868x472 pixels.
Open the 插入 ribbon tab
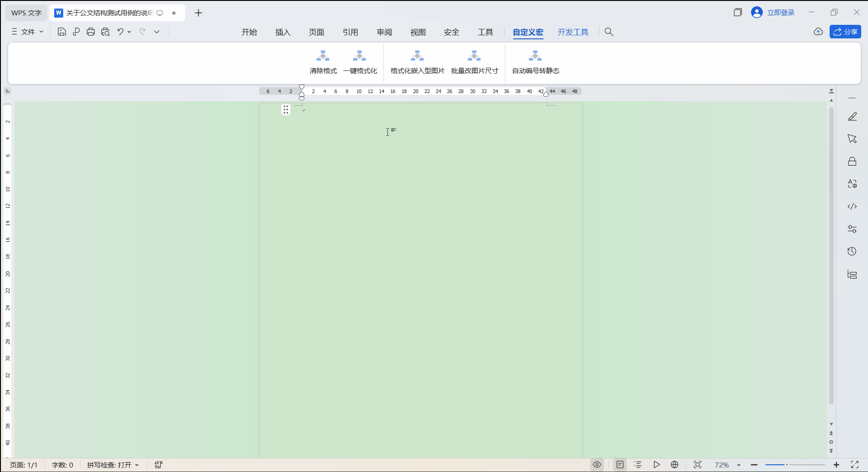(283, 32)
